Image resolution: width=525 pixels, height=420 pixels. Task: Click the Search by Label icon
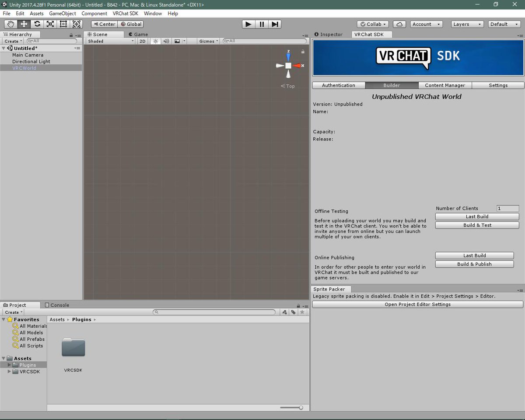293,312
